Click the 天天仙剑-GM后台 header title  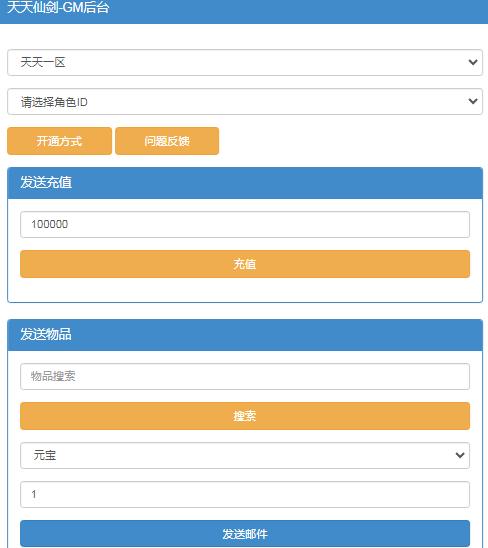pyautogui.click(x=58, y=8)
